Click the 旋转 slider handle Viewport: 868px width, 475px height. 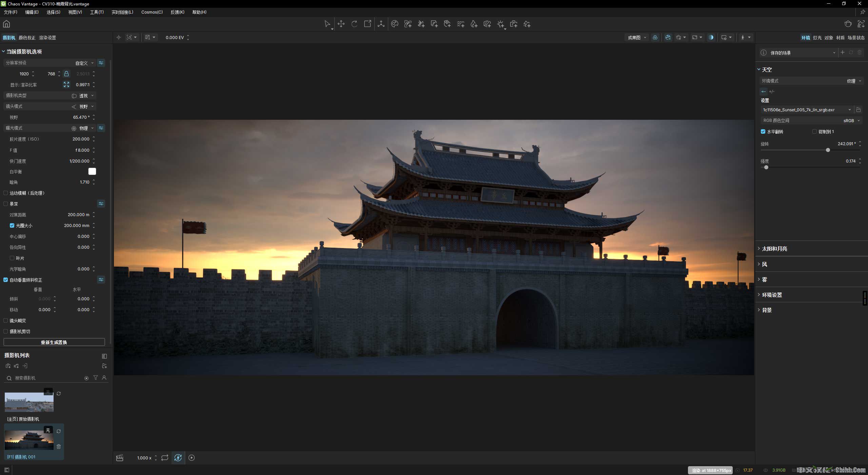click(x=828, y=150)
